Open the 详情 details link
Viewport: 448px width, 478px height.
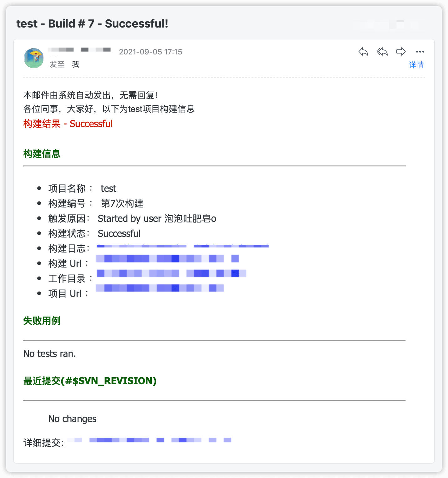tap(416, 65)
